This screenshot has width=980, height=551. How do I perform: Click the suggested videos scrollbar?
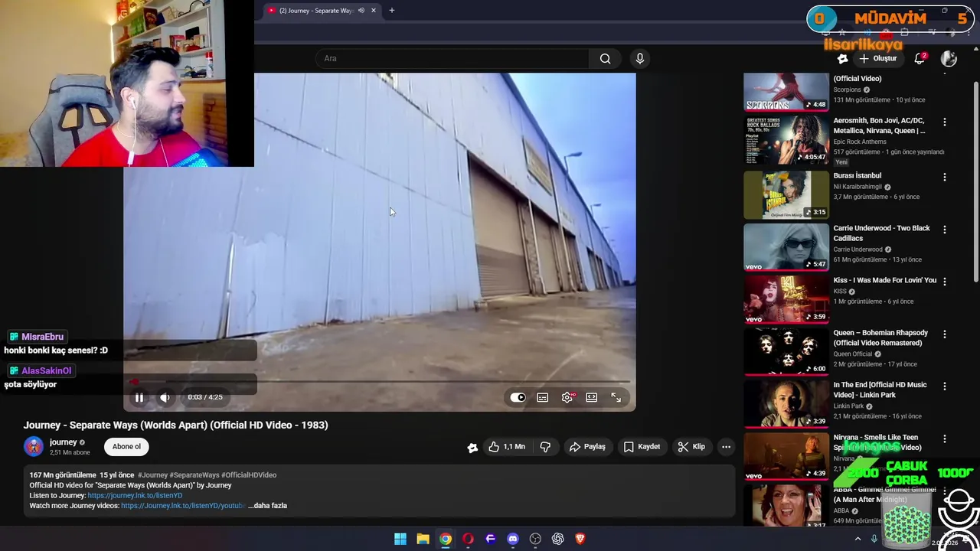click(x=975, y=181)
